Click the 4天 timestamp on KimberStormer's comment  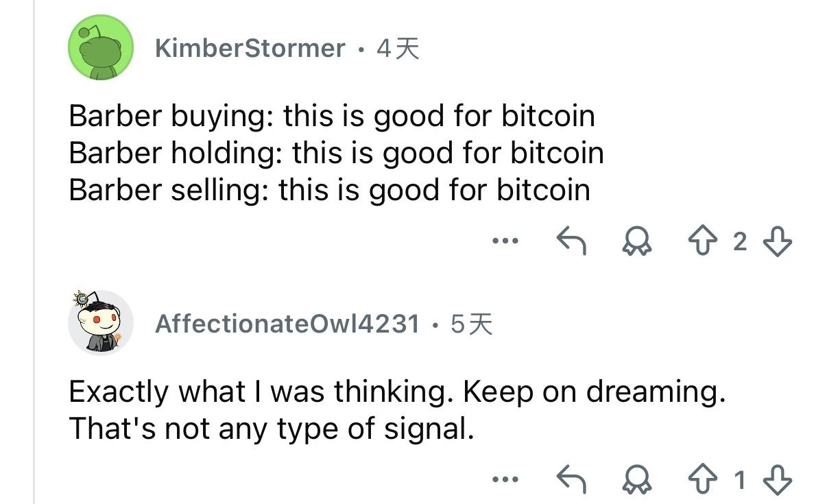tap(398, 48)
